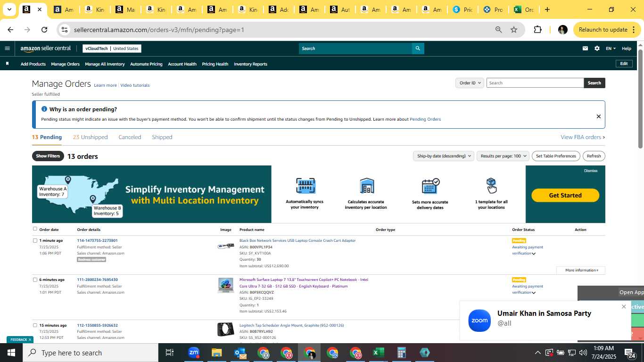Viewport: 644px width, 362px height.
Task: Click the page vertical scrollbar thumb
Action: [640, 99]
